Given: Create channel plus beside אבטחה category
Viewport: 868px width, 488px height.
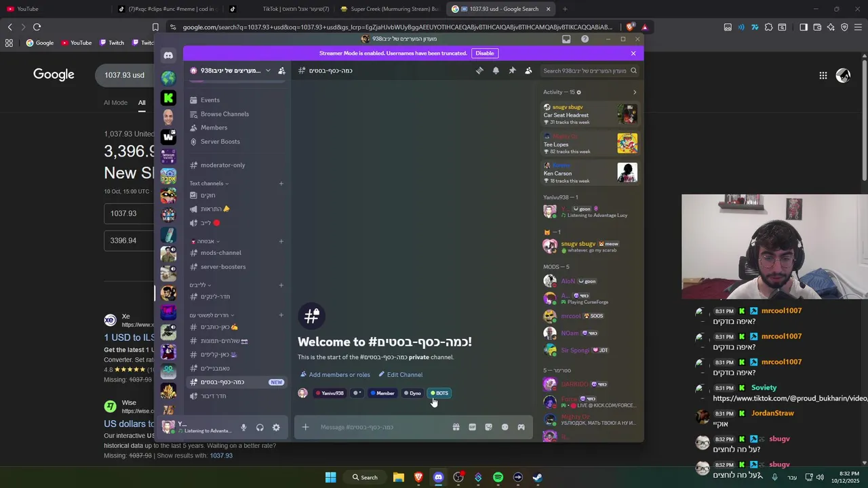Looking at the screenshot, I should pyautogui.click(x=281, y=241).
